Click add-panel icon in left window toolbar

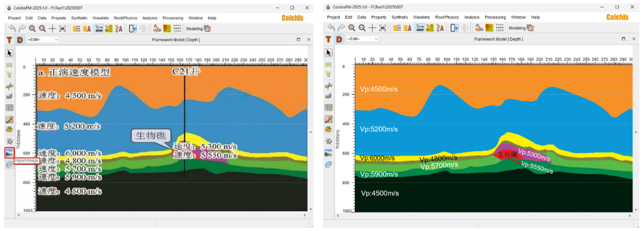pos(133,29)
